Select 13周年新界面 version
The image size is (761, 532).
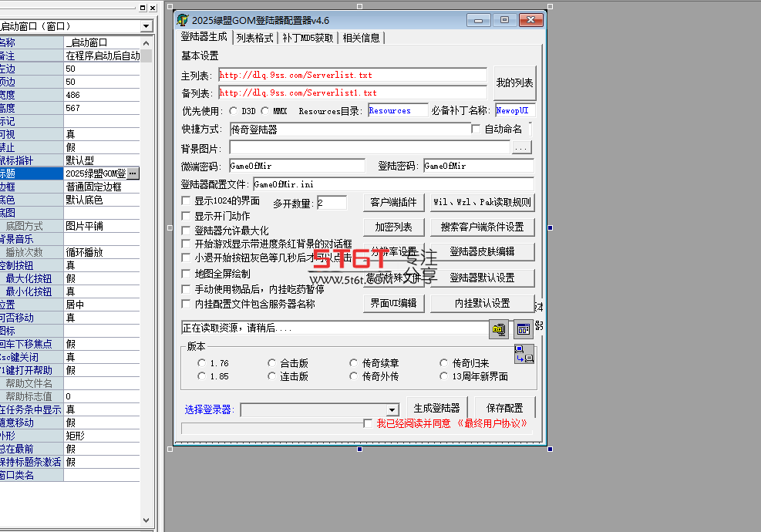(443, 375)
